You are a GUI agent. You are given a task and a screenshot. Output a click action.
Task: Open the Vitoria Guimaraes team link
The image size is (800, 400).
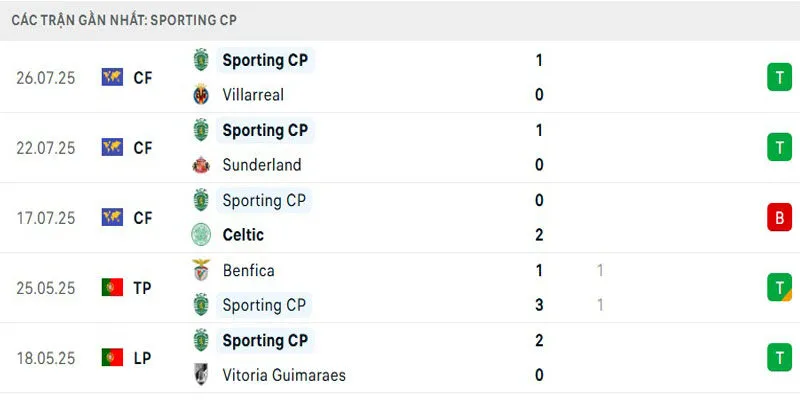click(x=284, y=375)
